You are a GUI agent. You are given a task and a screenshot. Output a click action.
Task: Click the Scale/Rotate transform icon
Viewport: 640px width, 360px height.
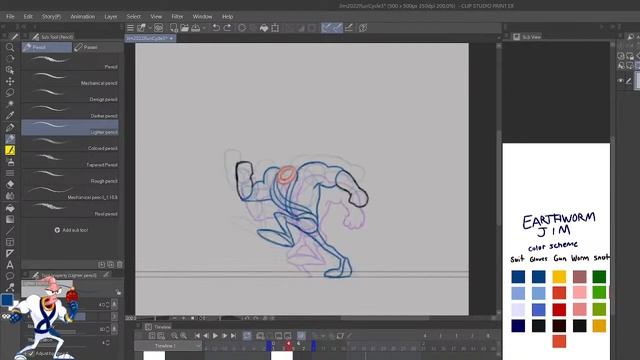click(275, 28)
